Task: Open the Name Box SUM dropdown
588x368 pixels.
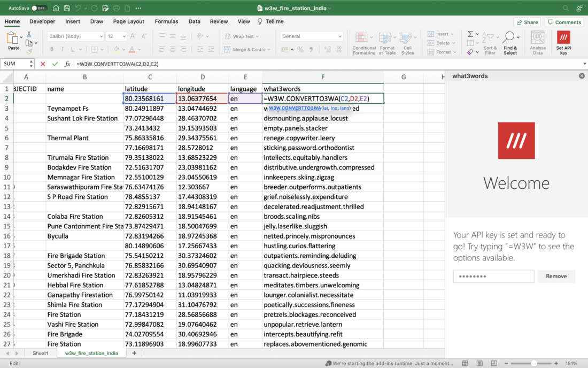Action: (31, 64)
